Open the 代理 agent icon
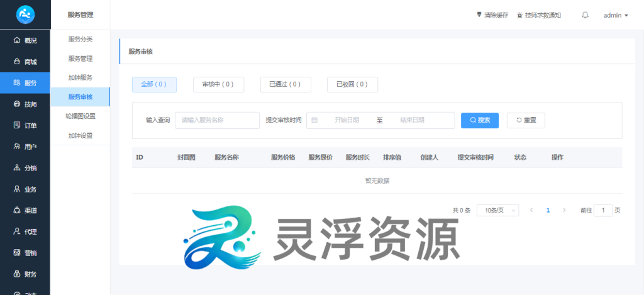644x295 pixels. pyautogui.click(x=17, y=231)
